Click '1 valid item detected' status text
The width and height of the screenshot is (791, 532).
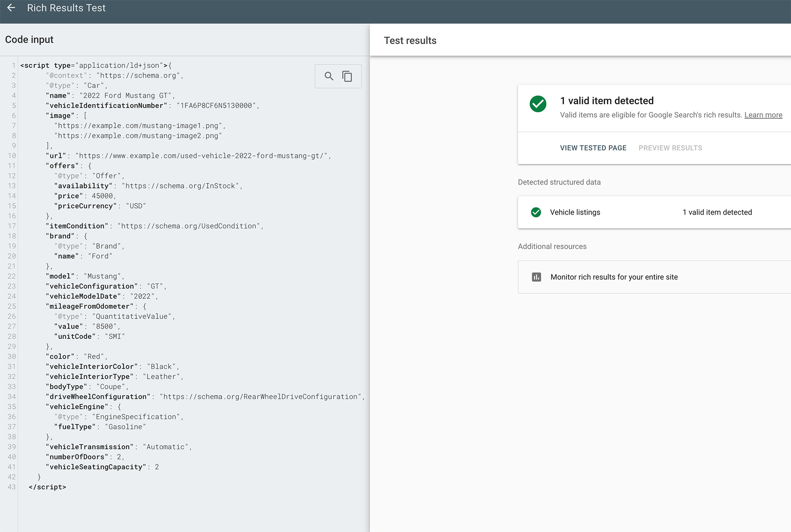pyautogui.click(x=717, y=212)
